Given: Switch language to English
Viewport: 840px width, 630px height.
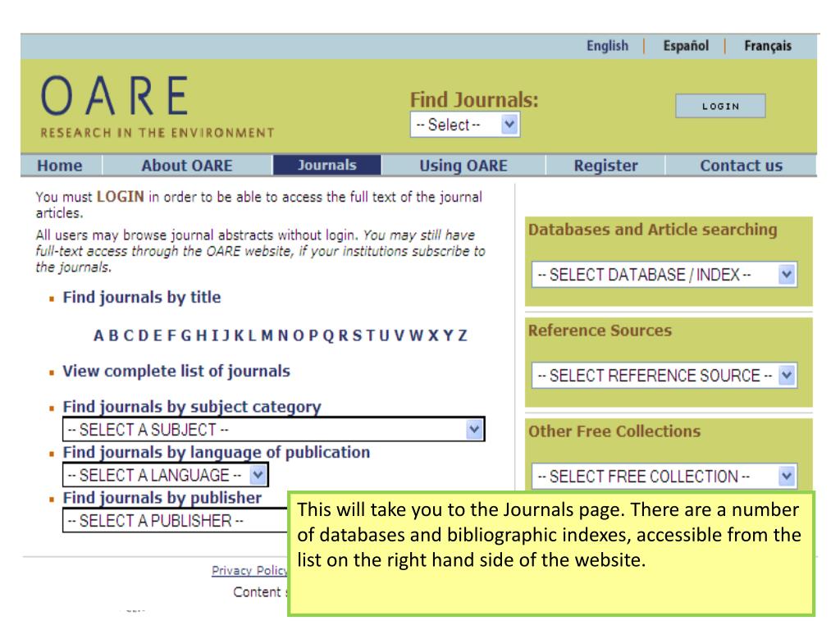Looking at the screenshot, I should click(x=608, y=46).
